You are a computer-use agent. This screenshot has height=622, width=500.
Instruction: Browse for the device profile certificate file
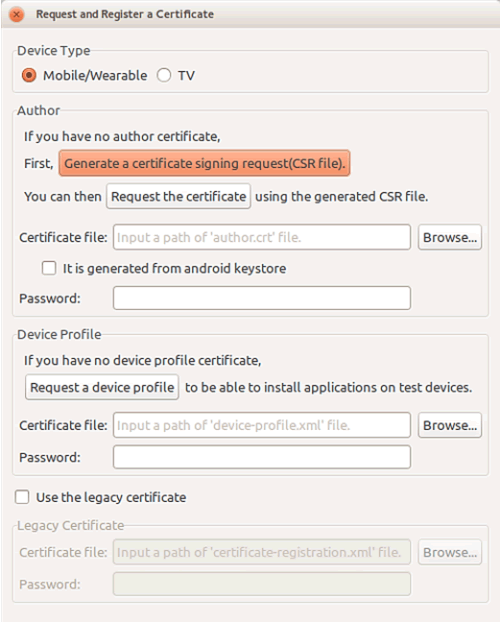click(450, 425)
